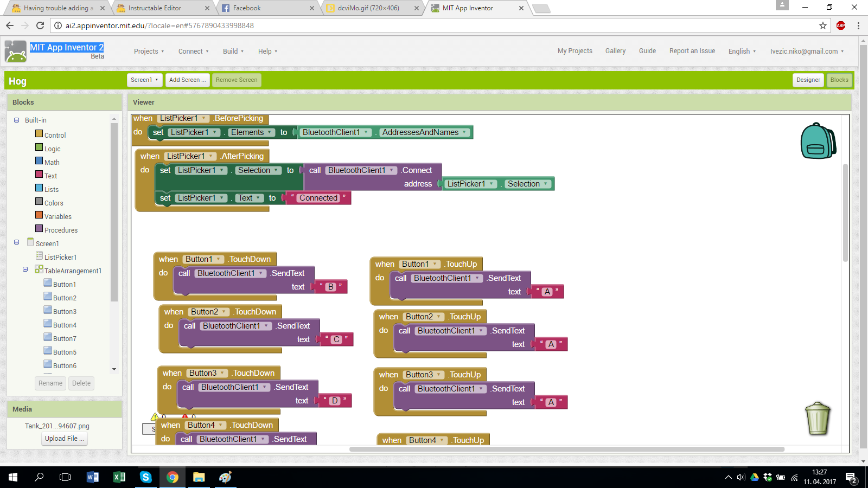
Task: Open the backpack icon in viewer
Action: click(x=818, y=141)
